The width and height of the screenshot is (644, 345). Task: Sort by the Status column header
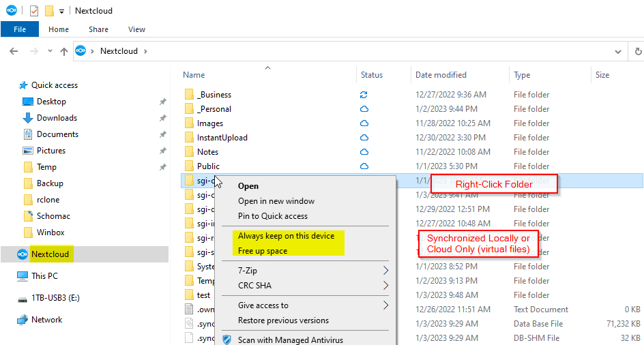372,75
